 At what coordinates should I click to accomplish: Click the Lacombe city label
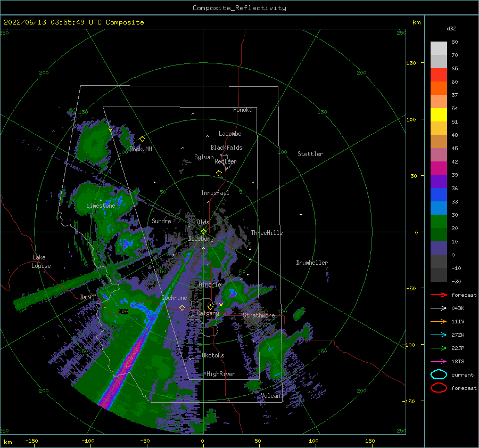coord(230,134)
